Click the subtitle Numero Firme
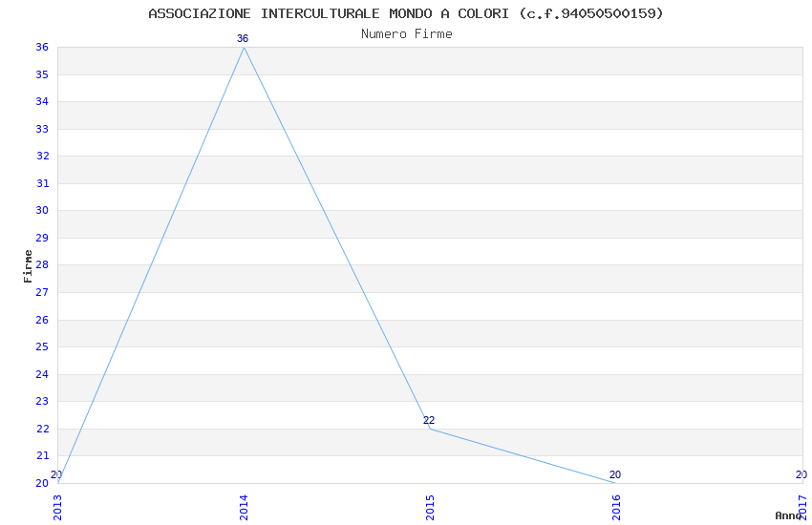 407,34
